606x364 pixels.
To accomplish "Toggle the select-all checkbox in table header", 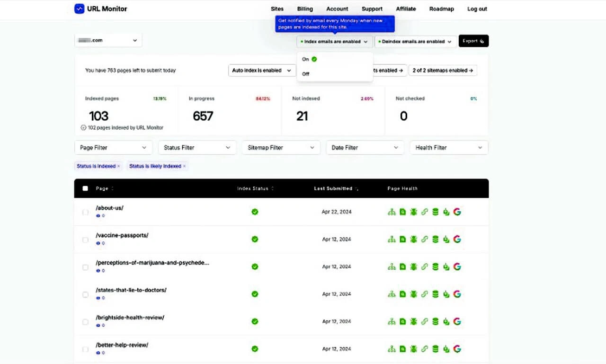I will point(85,188).
